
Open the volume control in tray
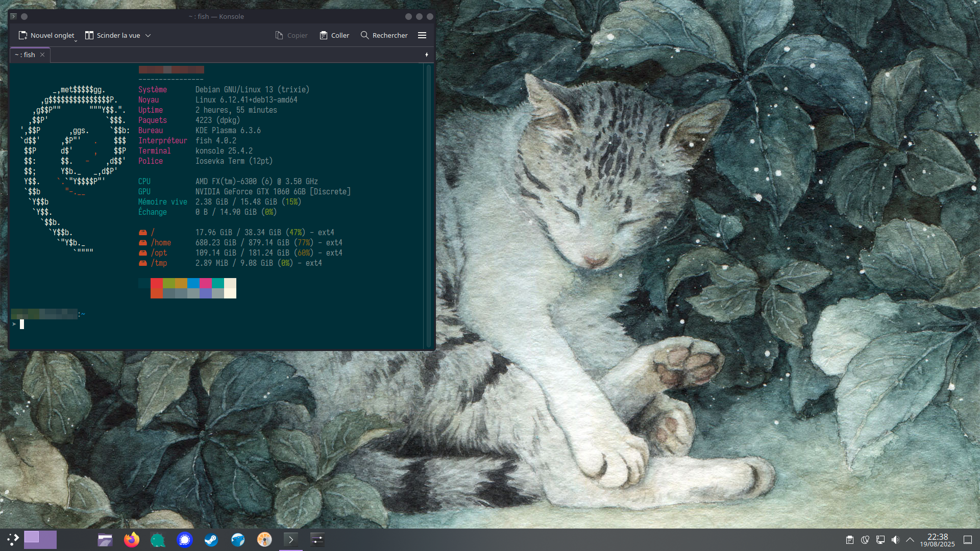tap(895, 540)
